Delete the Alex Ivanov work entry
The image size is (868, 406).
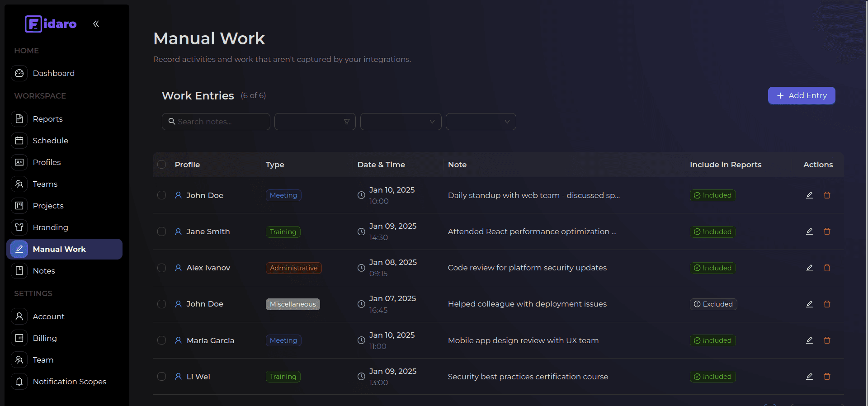pyautogui.click(x=827, y=268)
